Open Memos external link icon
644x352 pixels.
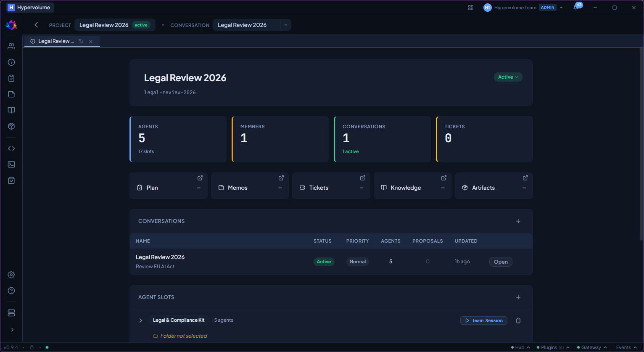281,178
